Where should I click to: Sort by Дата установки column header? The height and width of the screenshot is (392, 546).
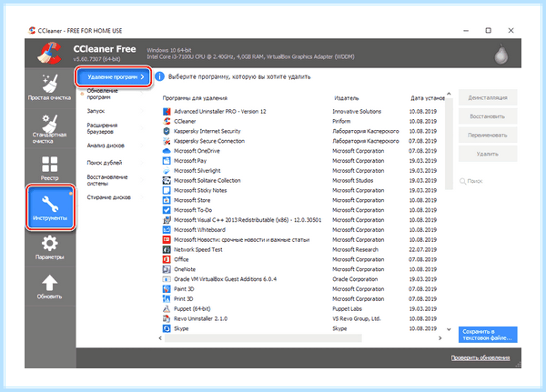coord(428,98)
